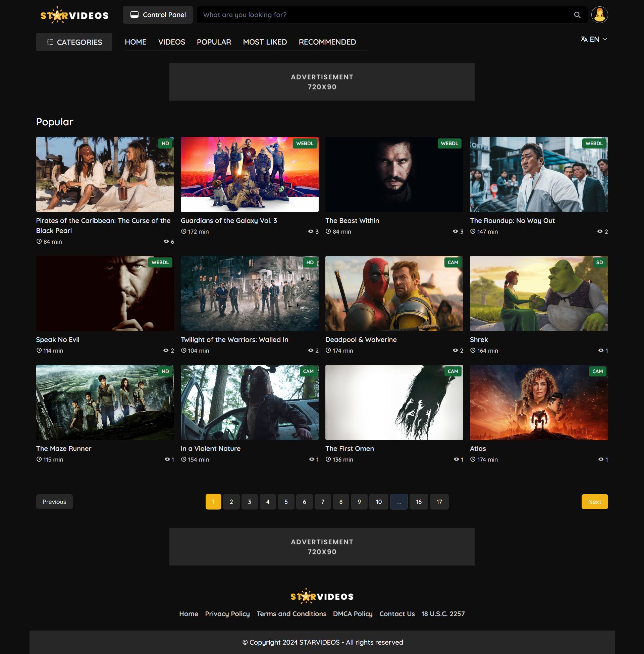Open the DMCA Policy footer link
The height and width of the screenshot is (654, 644).
(x=353, y=614)
